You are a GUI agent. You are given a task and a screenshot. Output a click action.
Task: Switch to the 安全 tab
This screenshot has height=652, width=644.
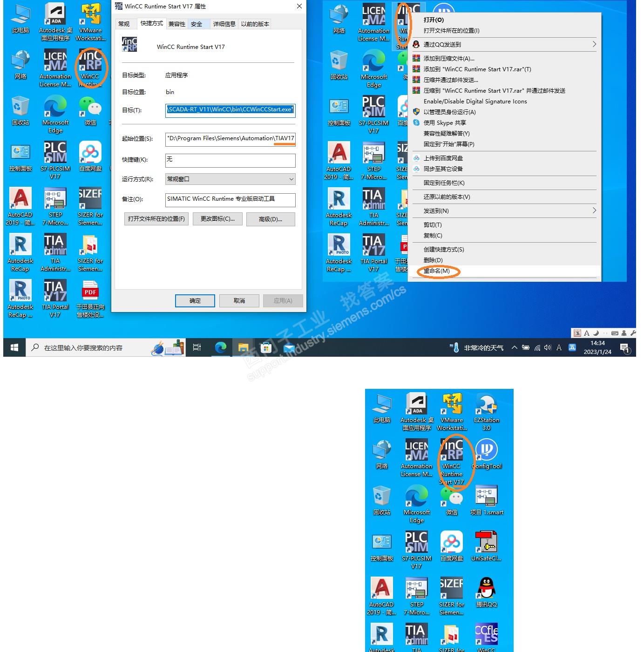click(x=197, y=24)
